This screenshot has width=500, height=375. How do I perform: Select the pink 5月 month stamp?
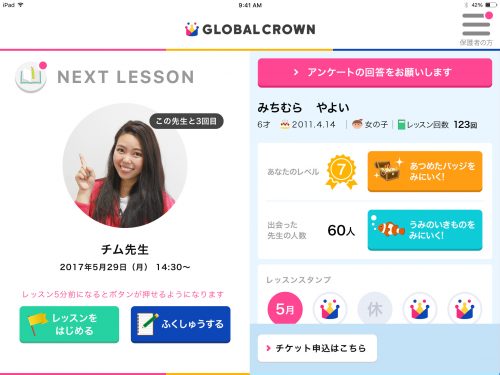coord(285,308)
